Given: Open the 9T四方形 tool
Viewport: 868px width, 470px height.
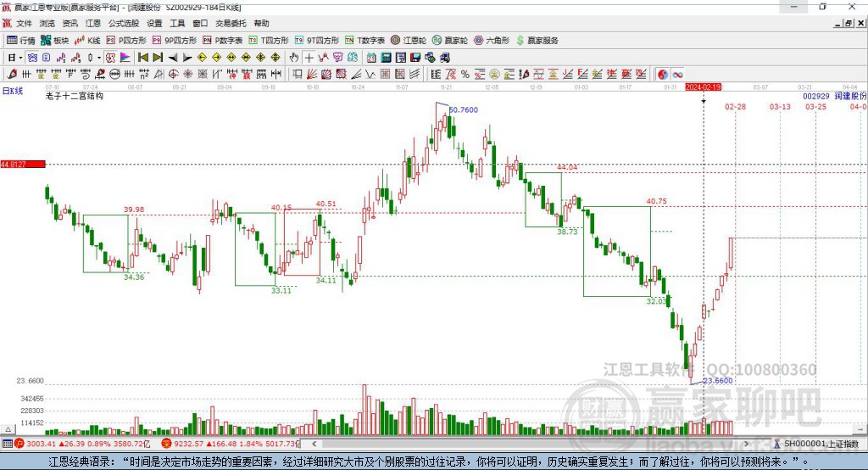Looking at the screenshot, I should pos(317,41).
